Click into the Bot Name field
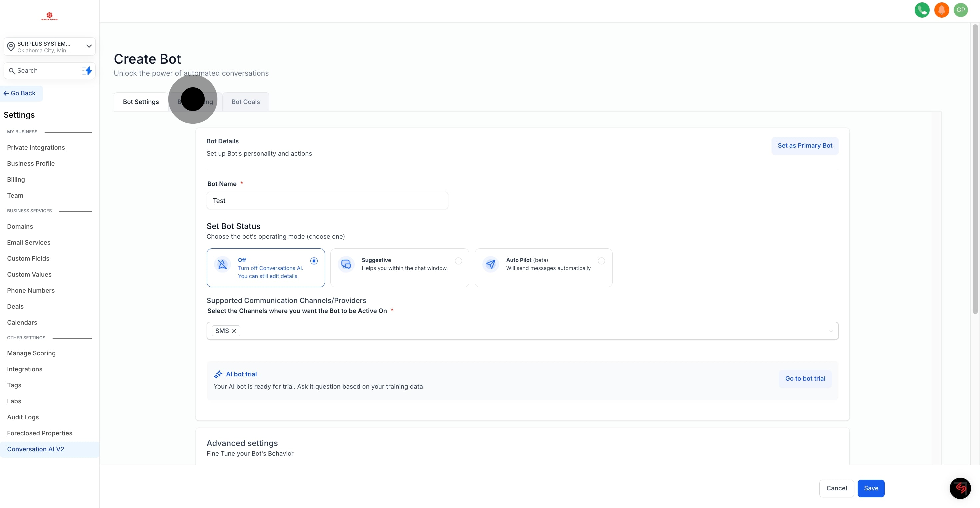The height and width of the screenshot is (508, 980). (327, 201)
